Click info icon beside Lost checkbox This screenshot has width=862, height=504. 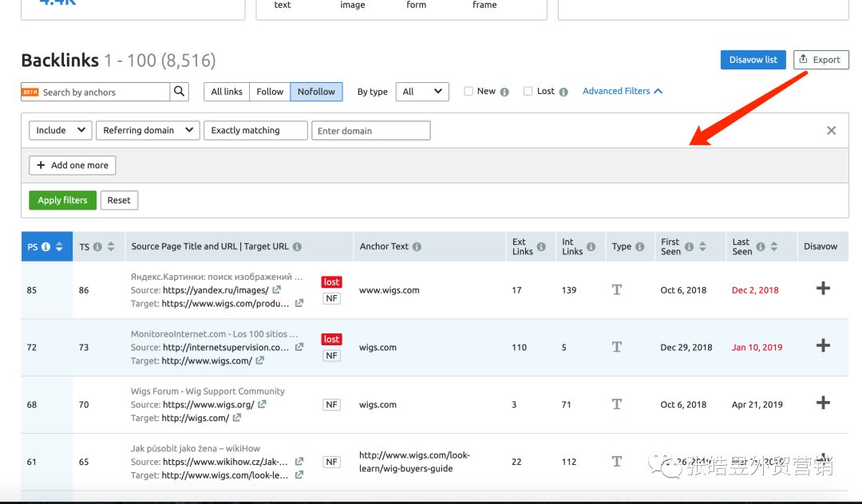coord(563,92)
